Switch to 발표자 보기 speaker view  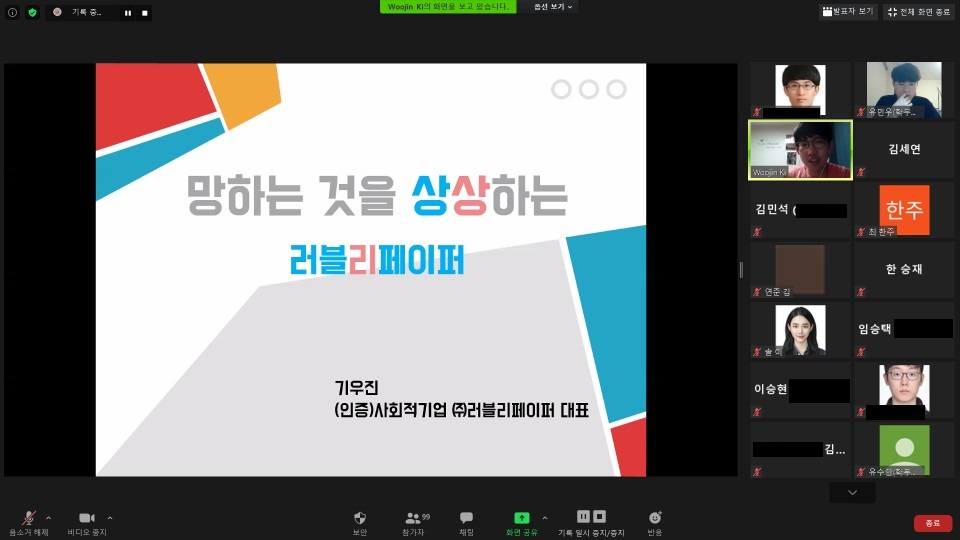(x=848, y=12)
